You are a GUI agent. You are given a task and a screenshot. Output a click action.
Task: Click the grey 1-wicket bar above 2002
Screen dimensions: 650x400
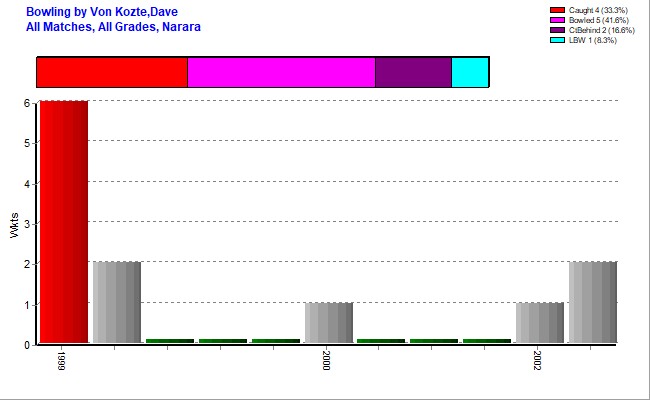pyautogui.click(x=540, y=323)
